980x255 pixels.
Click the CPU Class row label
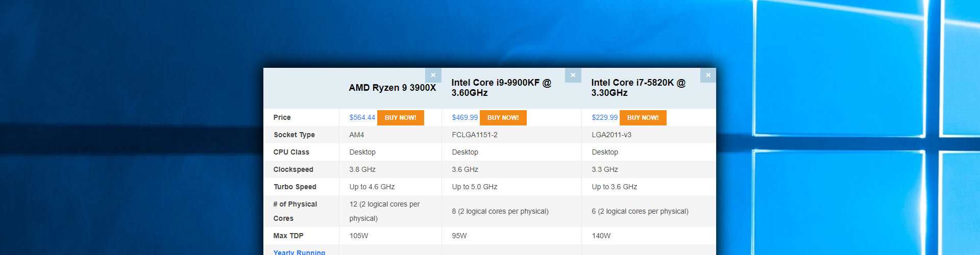tap(291, 152)
